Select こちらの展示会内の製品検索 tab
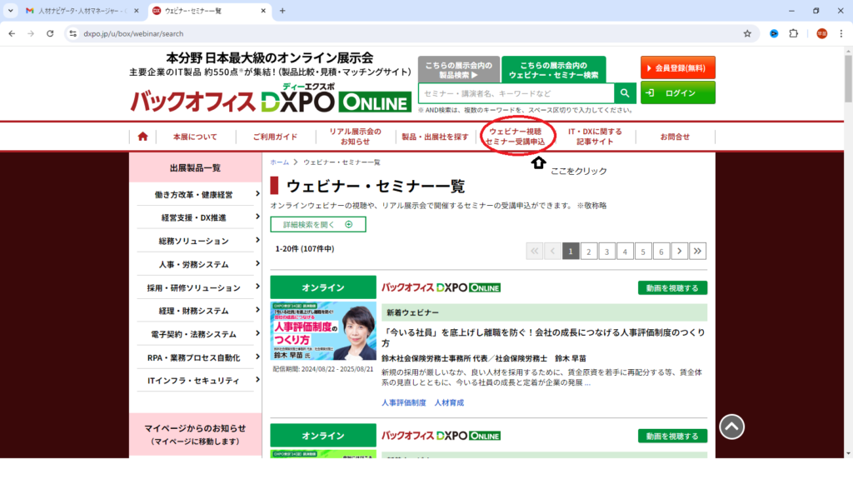 [459, 70]
